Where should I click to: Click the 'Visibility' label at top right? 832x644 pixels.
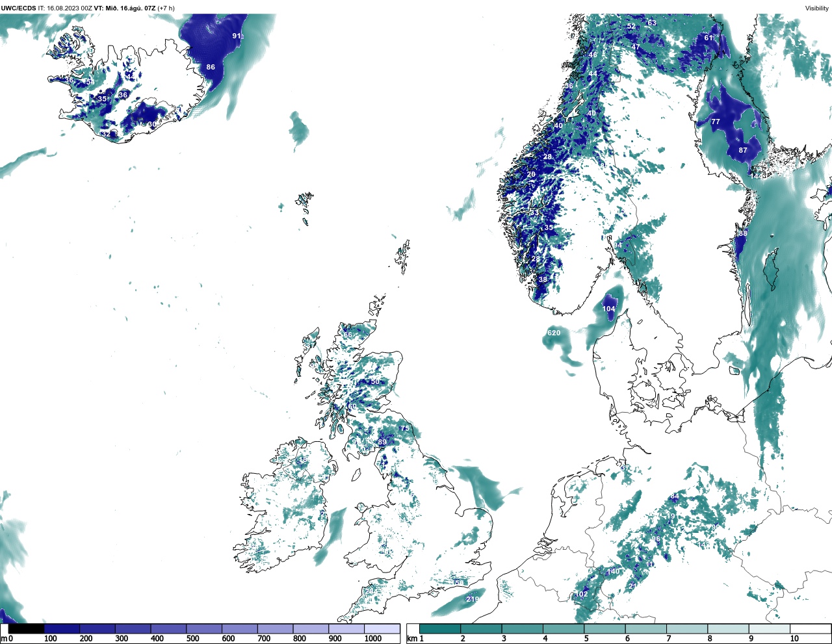coord(817,8)
